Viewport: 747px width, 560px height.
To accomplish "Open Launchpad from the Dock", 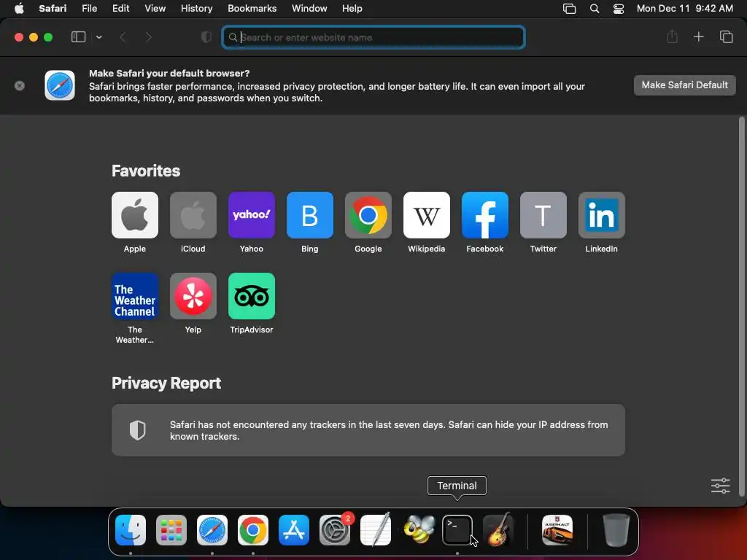I will [x=171, y=530].
